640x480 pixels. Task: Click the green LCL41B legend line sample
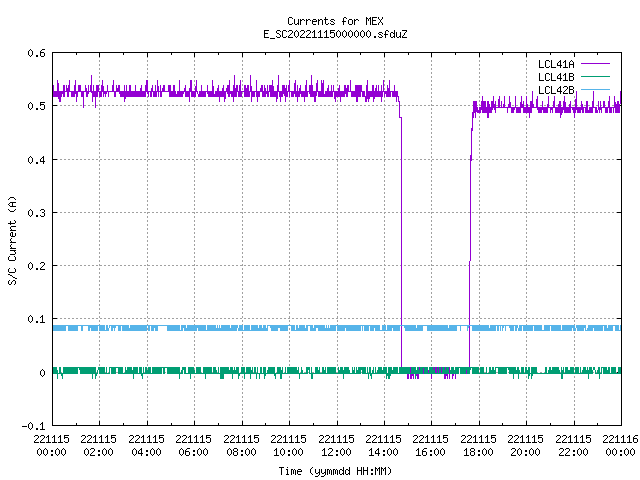[x=595, y=76]
